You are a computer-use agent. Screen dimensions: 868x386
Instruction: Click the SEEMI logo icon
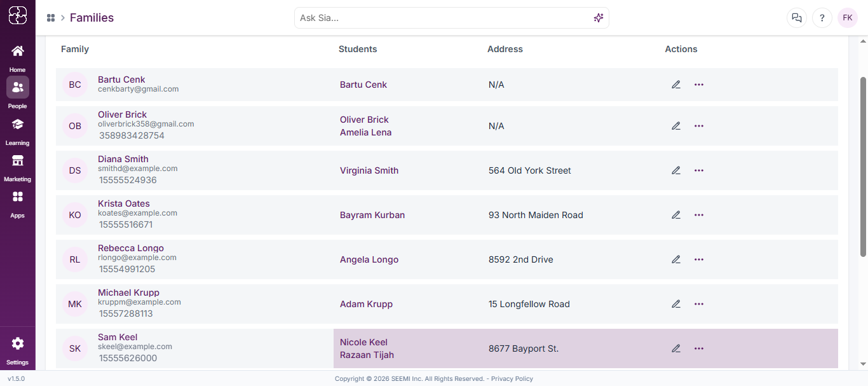tap(18, 15)
